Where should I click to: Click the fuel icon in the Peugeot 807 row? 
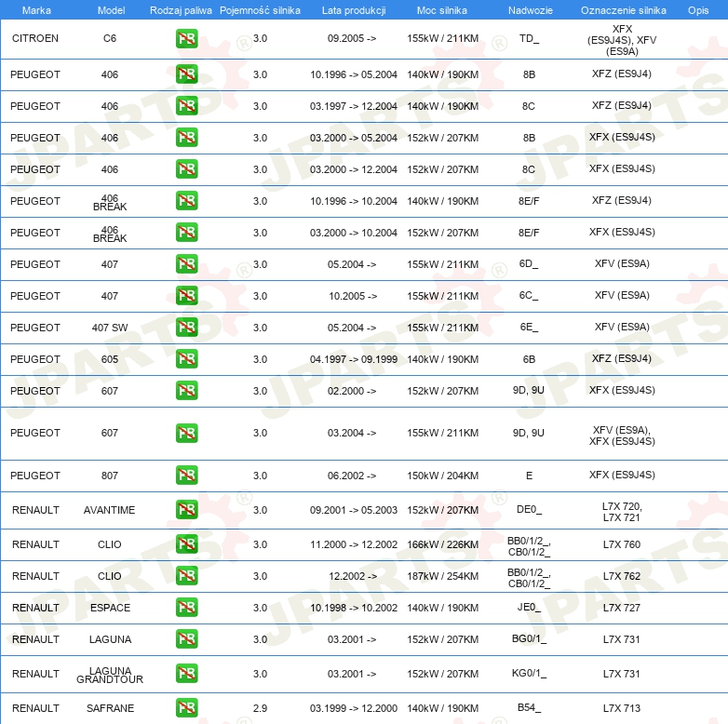(186, 476)
